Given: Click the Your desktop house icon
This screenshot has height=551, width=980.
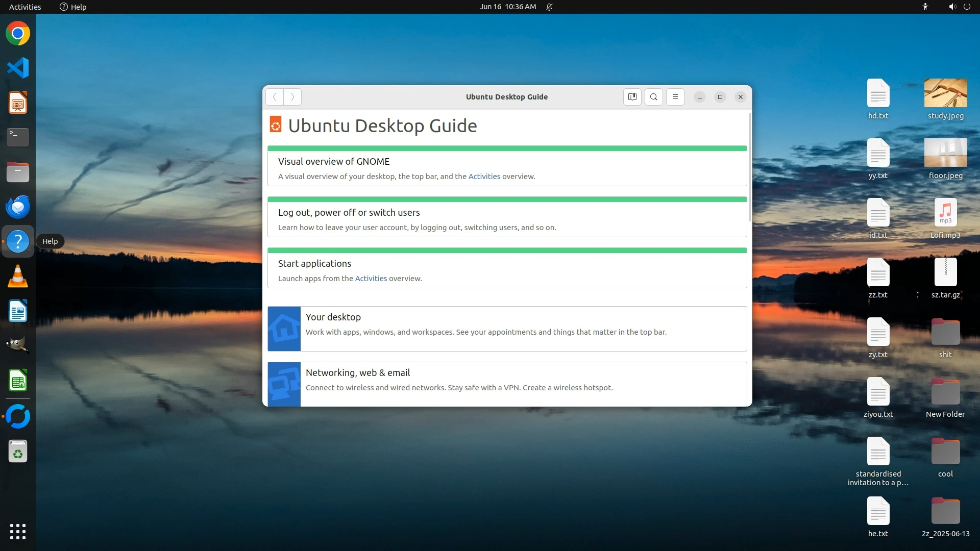Looking at the screenshot, I should click(284, 329).
